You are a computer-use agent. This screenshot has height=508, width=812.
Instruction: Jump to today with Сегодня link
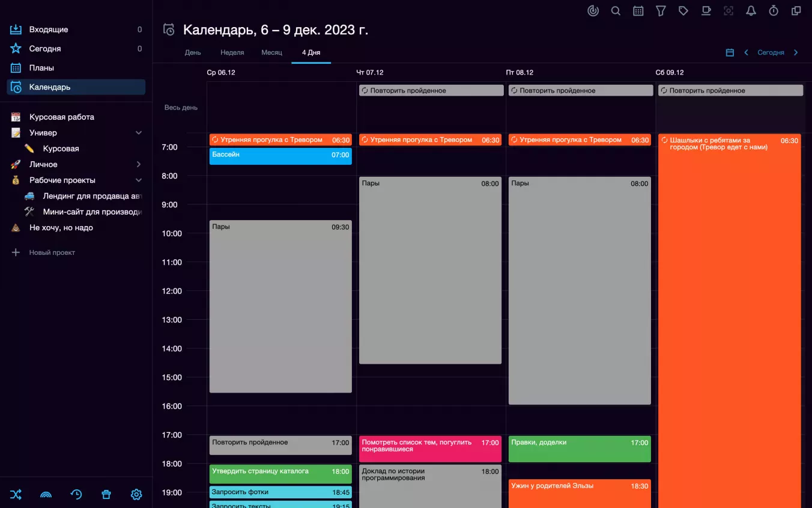(771, 52)
